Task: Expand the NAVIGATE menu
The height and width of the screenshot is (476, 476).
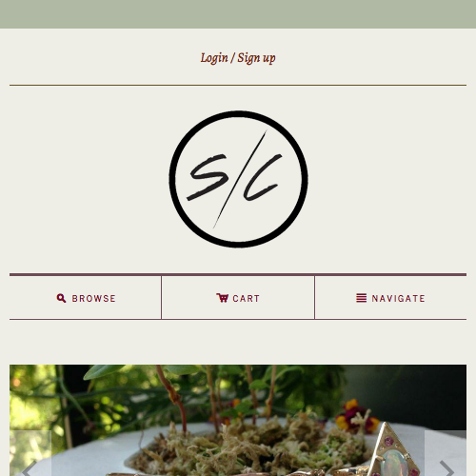Action: [390, 298]
